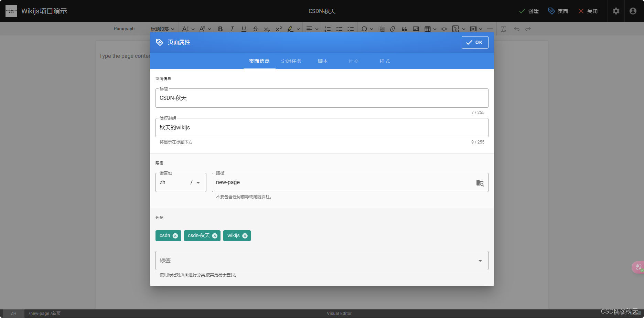Apply strikethrough formatting
The image size is (644, 318).
255,29
